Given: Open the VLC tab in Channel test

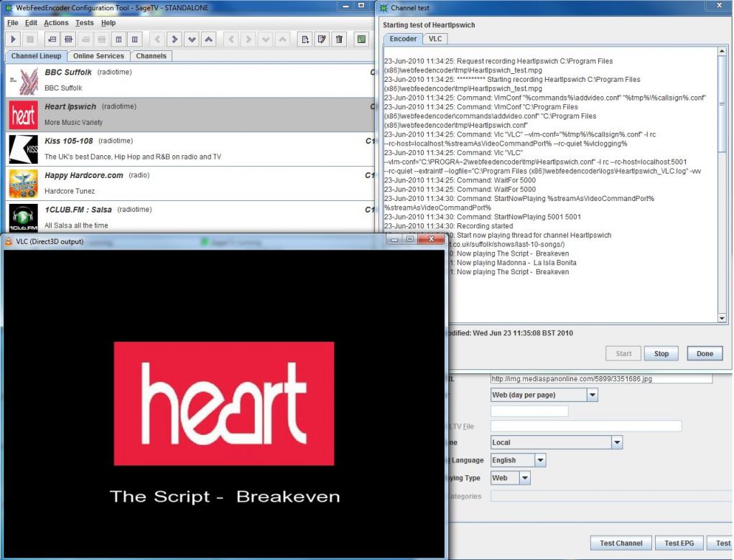Looking at the screenshot, I should click(x=435, y=39).
